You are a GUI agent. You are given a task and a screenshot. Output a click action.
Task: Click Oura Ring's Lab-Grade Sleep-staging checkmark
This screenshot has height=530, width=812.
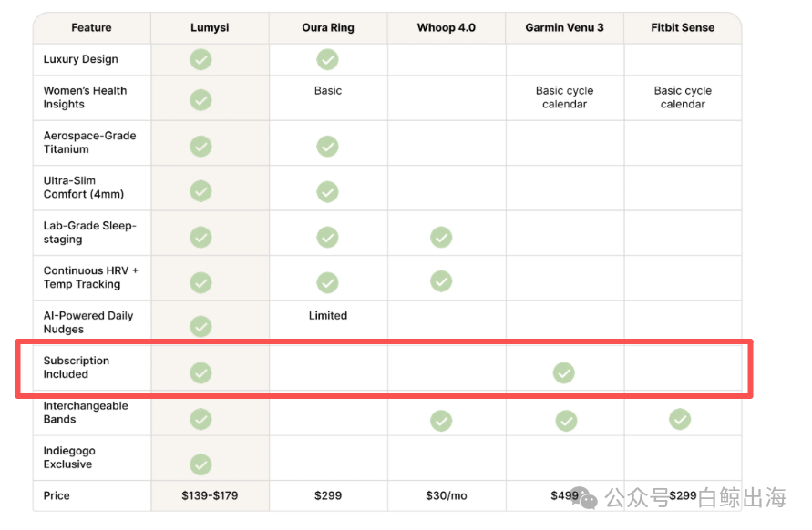[327, 237]
